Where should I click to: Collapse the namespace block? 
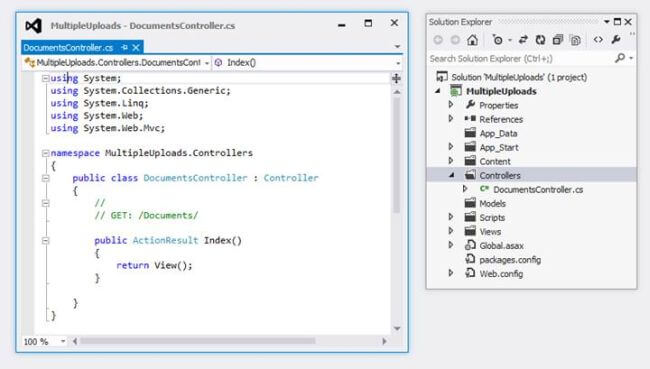pyautogui.click(x=46, y=153)
